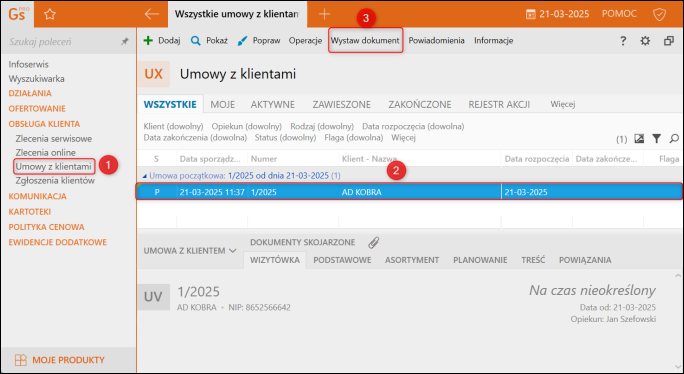Open favorites via the star icon

pyautogui.click(x=50, y=14)
